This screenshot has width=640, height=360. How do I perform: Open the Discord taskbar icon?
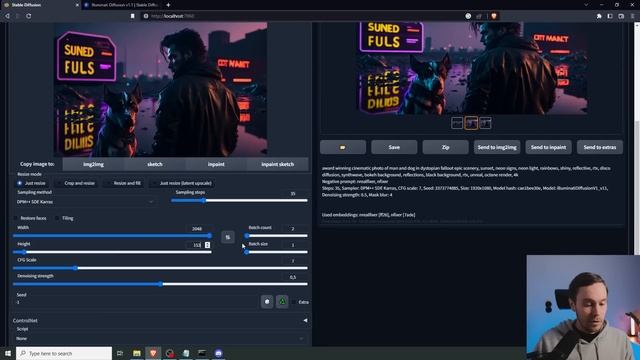point(219,353)
